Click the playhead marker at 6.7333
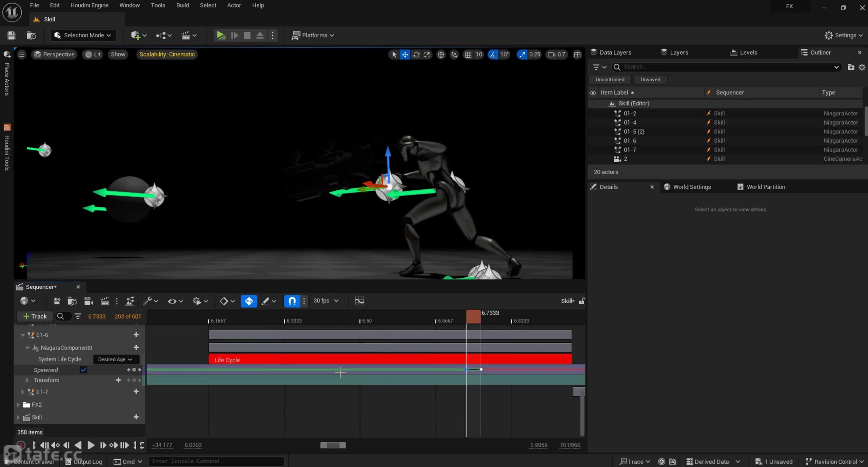The height and width of the screenshot is (467, 868). [x=473, y=316]
